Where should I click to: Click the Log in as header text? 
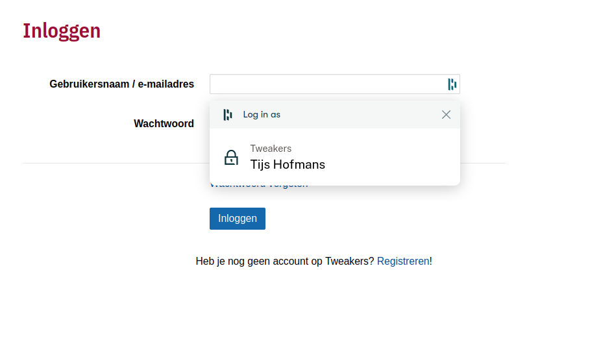point(262,115)
